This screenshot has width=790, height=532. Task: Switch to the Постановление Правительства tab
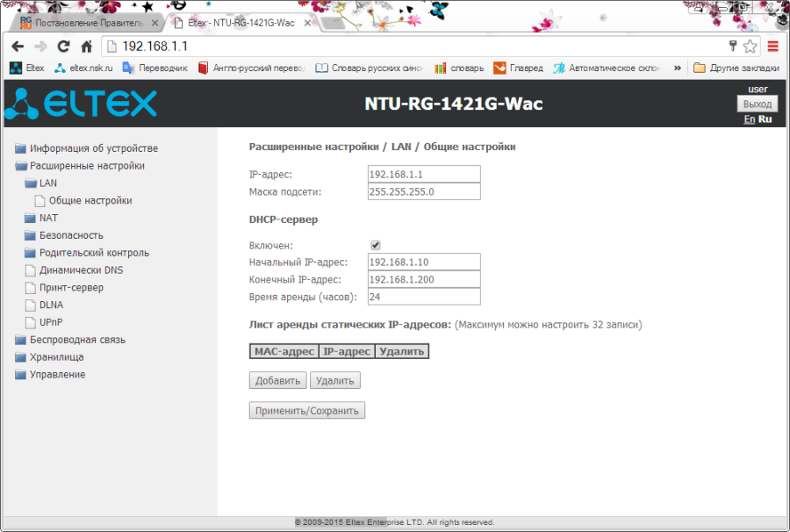coord(89,23)
